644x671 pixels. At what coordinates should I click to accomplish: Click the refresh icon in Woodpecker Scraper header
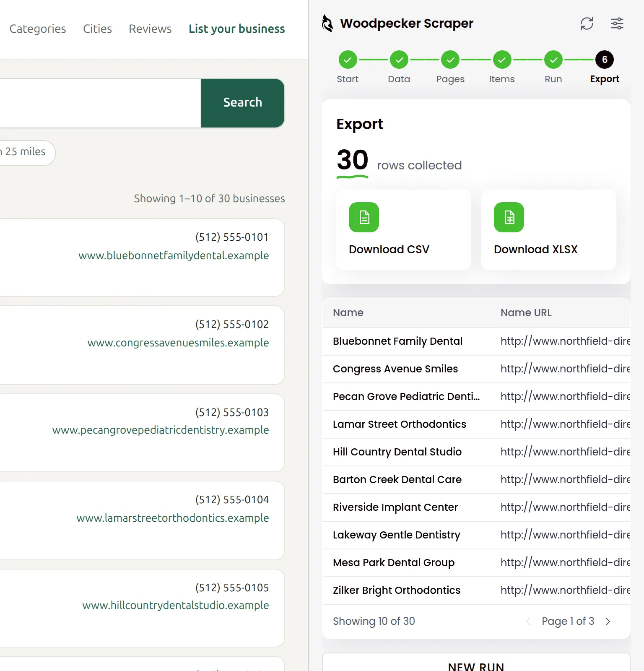[x=587, y=23]
